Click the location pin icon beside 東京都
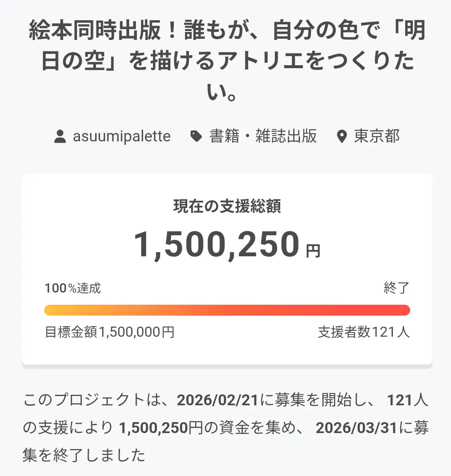Screen dimensions: 451x476 [x=342, y=136]
